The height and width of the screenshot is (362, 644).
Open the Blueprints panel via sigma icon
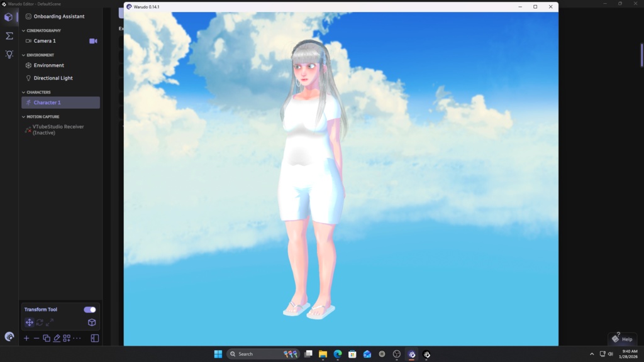pyautogui.click(x=9, y=36)
